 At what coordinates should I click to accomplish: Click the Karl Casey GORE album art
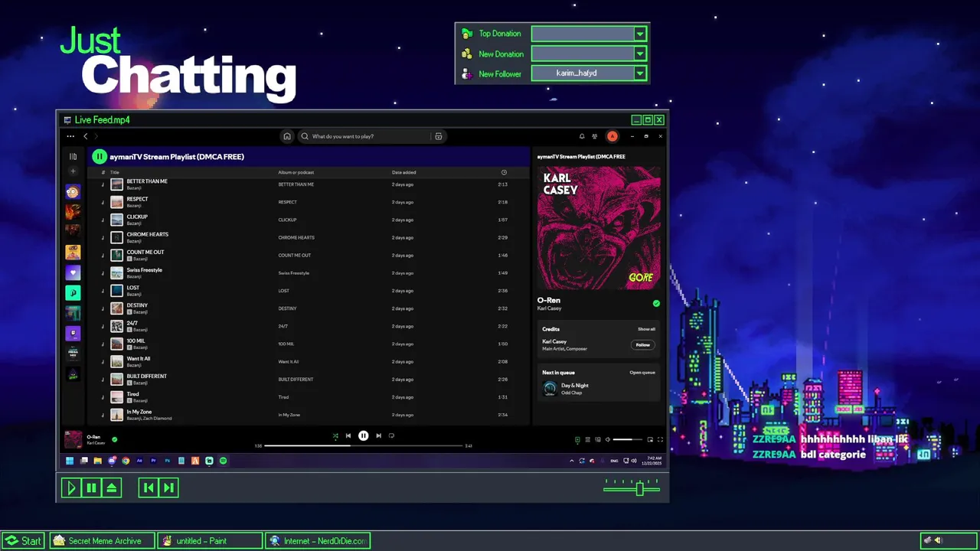(599, 228)
